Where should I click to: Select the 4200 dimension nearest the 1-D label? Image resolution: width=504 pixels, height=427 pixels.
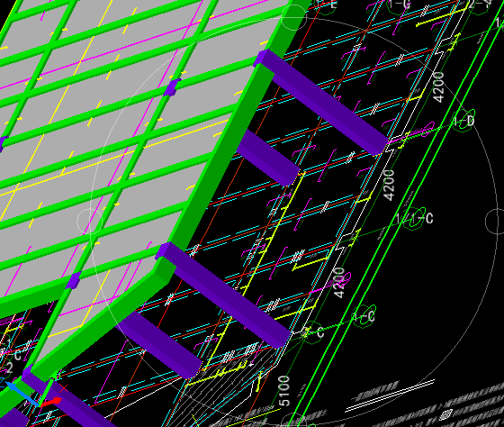[x=438, y=86]
